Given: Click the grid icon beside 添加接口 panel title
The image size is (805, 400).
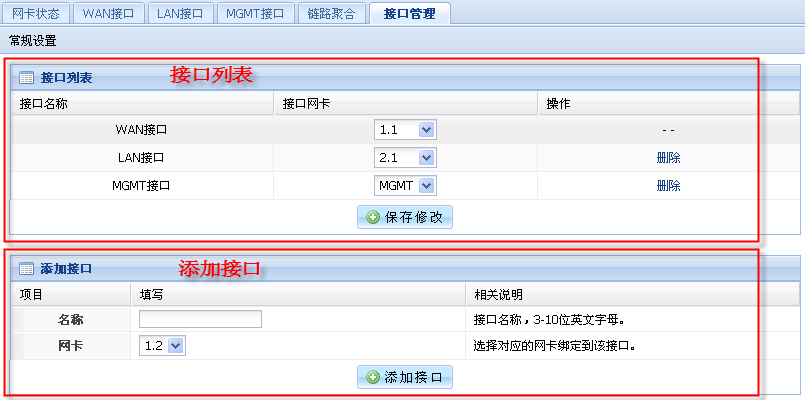Looking at the screenshot, I should click(x=27, y=269).
